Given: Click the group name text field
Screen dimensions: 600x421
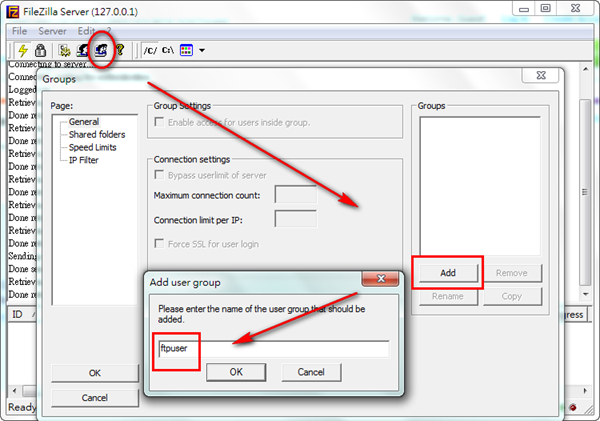Looking at the screenshot, I should point(274,349).
